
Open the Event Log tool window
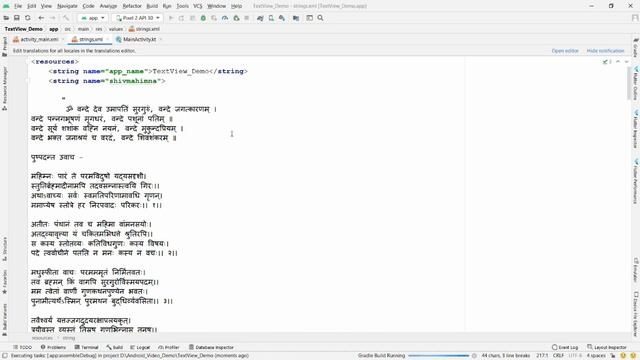[564, 347]
